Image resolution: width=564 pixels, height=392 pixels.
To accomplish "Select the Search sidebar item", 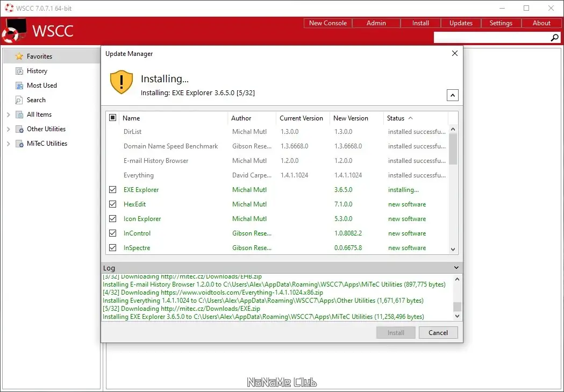I will click(x=52, y=100).
